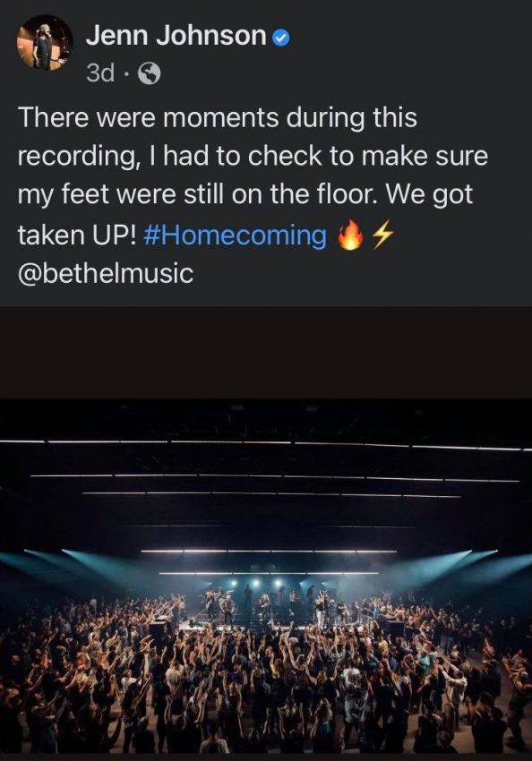Open Jenn Johnson's profile picture
This screenshot has width=532, height=761.
pos(45,43)
